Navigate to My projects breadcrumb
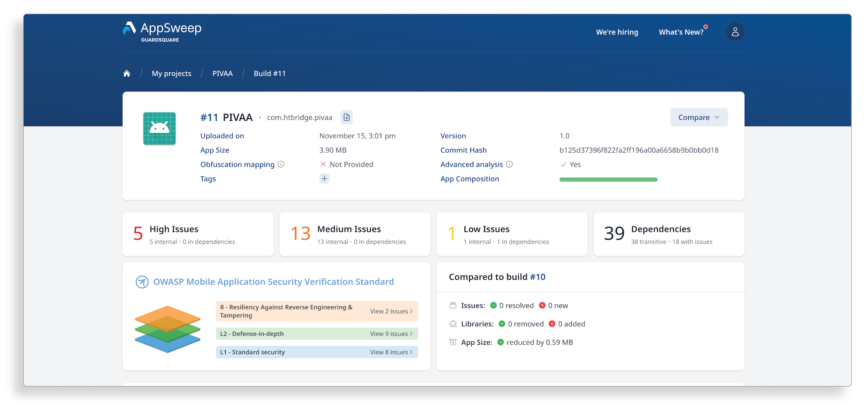The height and width of the screenshot is (418, 868). 171,73
